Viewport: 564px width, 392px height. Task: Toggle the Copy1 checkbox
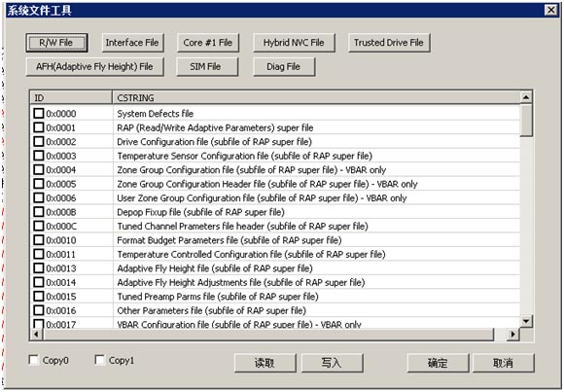click(99, 360)
